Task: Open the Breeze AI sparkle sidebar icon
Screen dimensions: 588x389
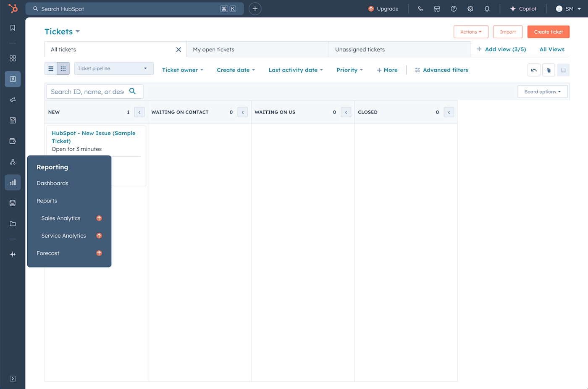Action: point(13,254)
